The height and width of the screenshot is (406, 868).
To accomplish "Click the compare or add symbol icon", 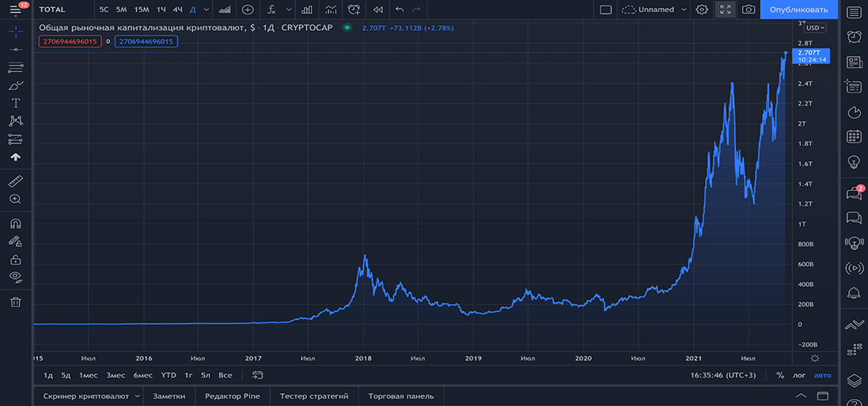I will pos(248,9).
